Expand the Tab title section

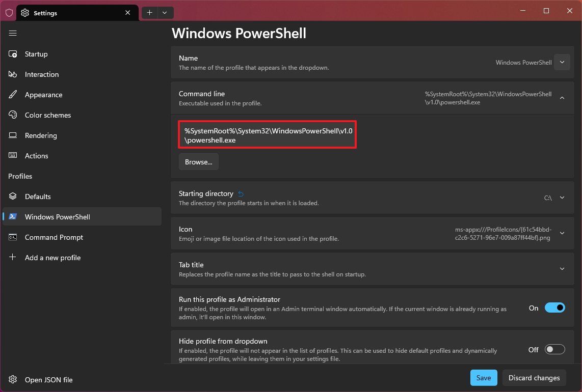coord(562,269)
